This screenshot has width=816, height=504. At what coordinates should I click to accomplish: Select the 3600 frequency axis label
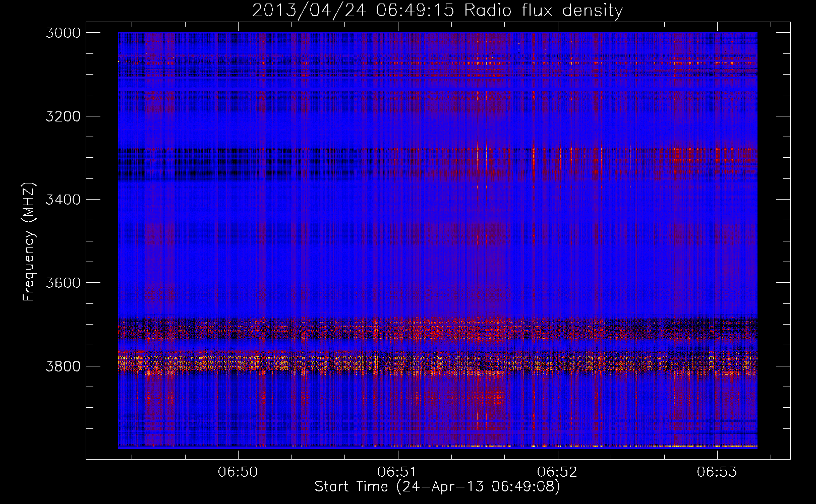[63, 283]
